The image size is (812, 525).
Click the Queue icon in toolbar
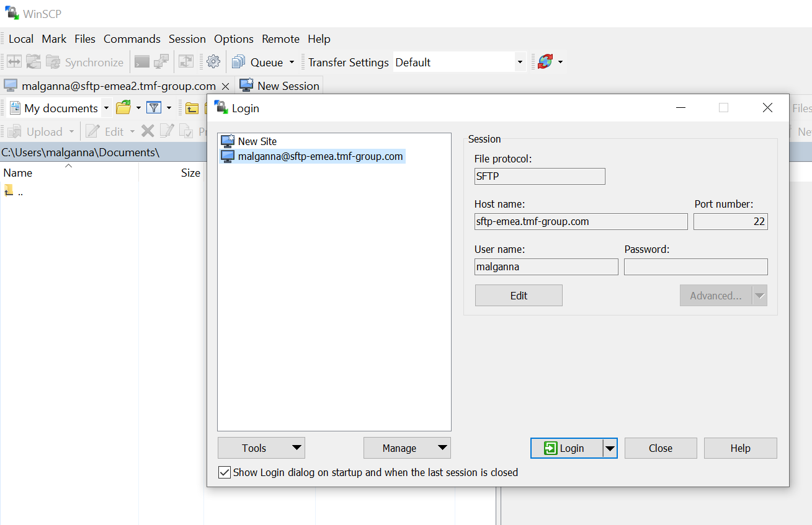pos(238,62)
